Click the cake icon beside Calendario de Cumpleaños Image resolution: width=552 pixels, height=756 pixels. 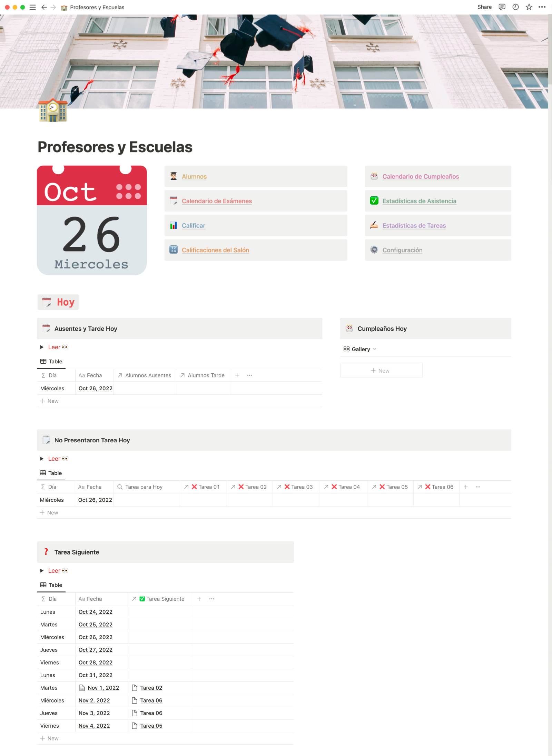pyautogui.click(x=374, y=176)
